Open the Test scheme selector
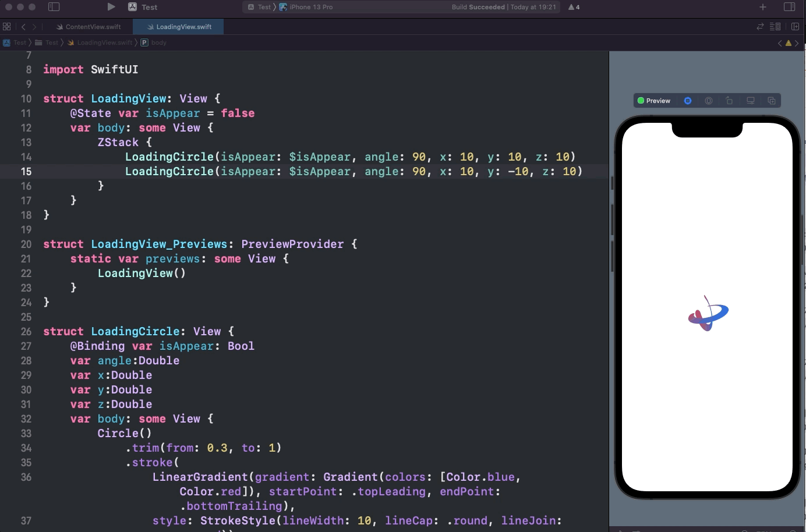 click(259, 7)
